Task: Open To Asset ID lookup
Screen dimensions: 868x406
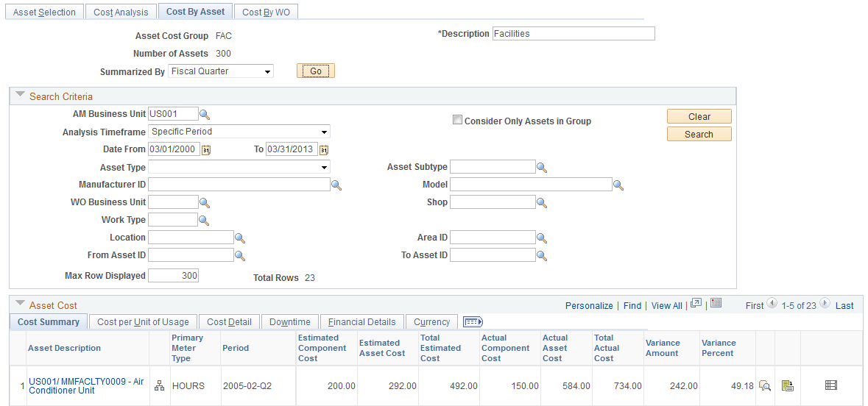Action: [x=542, y=256]
